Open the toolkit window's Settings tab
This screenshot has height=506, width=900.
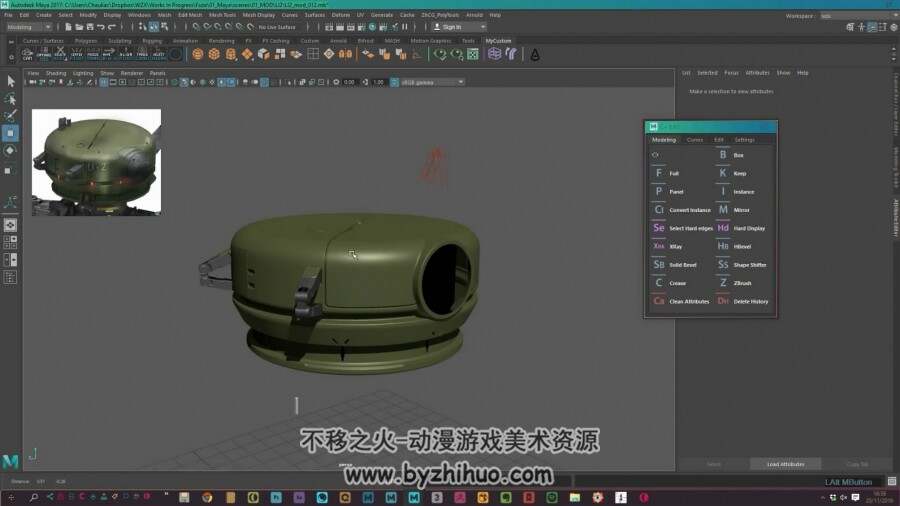click(744, 139)
